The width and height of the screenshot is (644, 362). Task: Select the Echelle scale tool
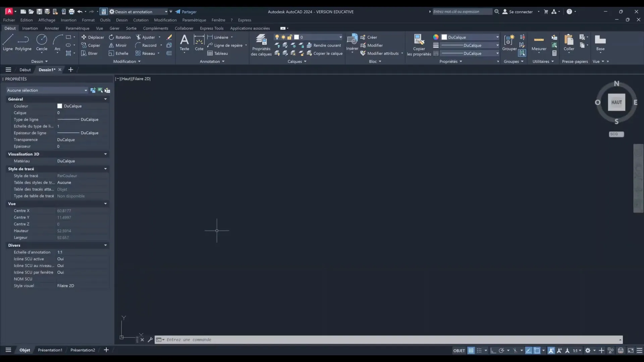[118, 53]
